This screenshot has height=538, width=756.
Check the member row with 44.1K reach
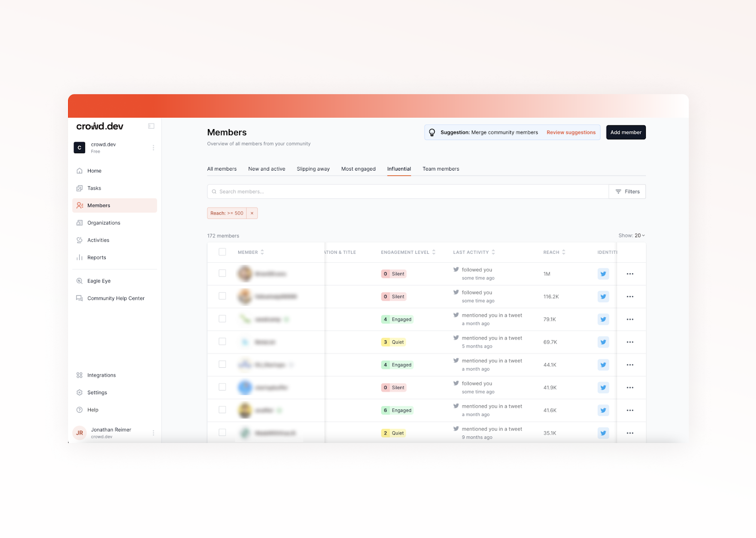[222, 364]
